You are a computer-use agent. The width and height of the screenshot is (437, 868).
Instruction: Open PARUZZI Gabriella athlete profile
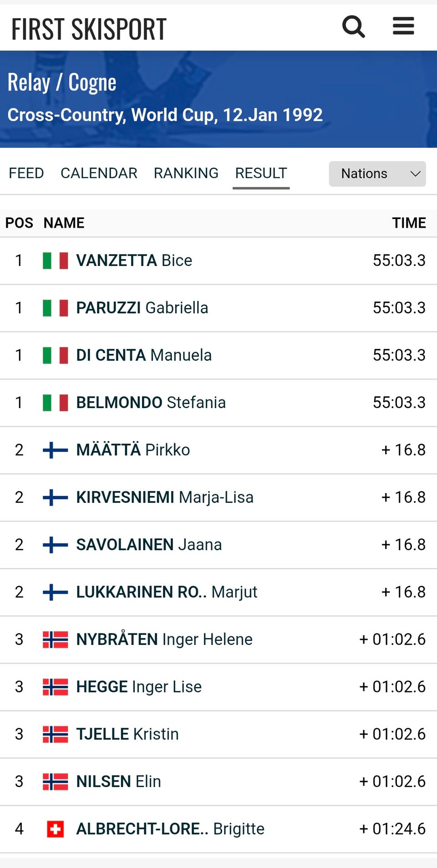tap(142, 308)
